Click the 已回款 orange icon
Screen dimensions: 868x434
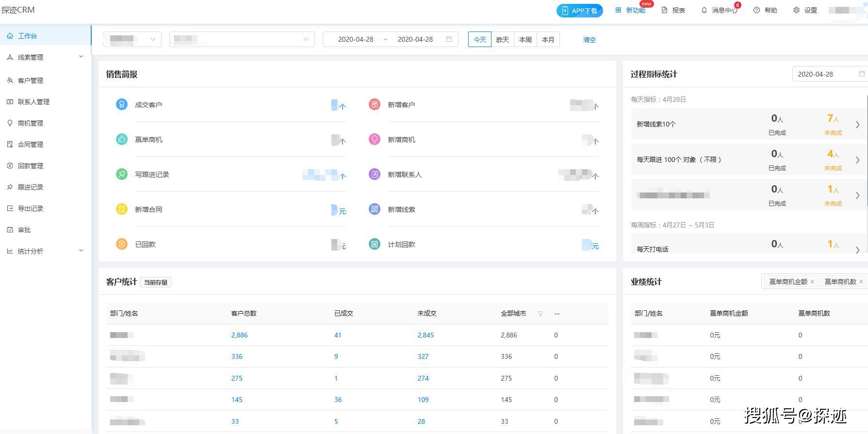(x=122, y=244)
